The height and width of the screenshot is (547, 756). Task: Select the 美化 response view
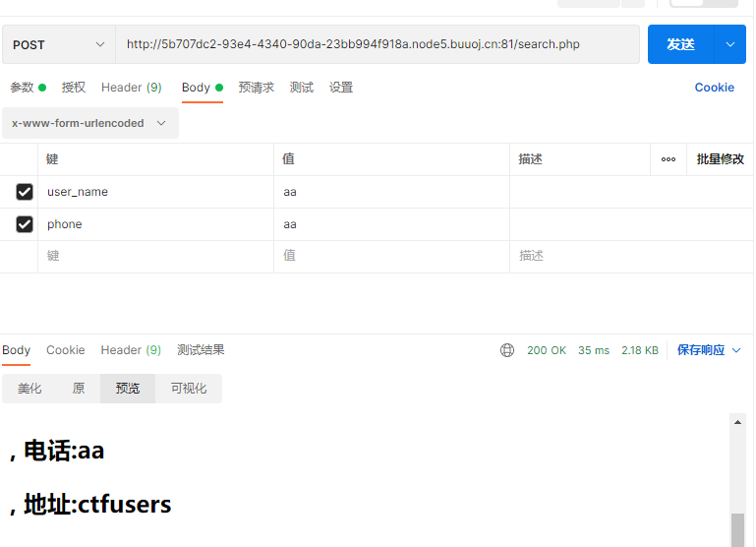[x=29, y=389]
